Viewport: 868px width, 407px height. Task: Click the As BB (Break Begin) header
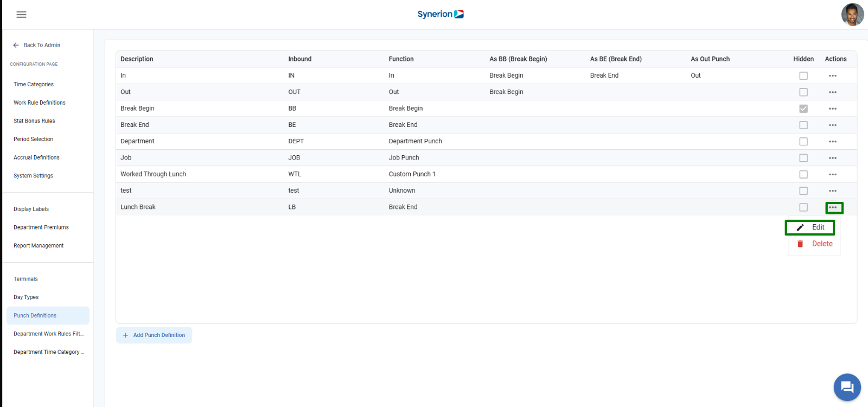tap(518, 59)
